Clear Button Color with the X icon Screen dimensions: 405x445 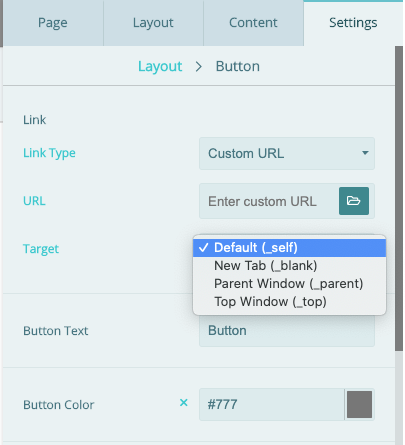(x=184, y=403)
